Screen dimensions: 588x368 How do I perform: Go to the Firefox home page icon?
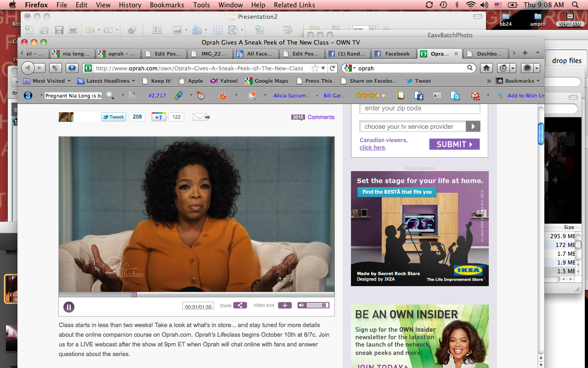coord(486,68)
